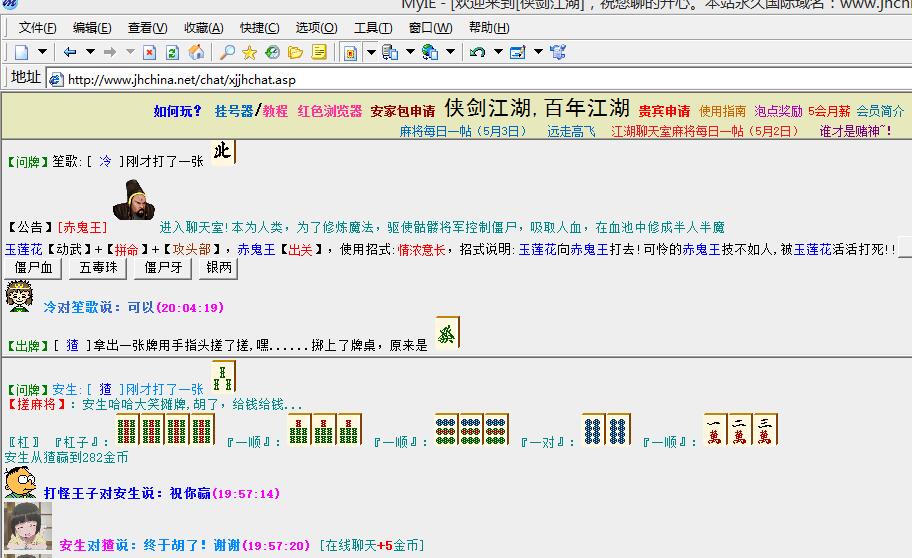Open the 窗口(W) menu
The height and width of the screenshot is (558, 912).
430,28
